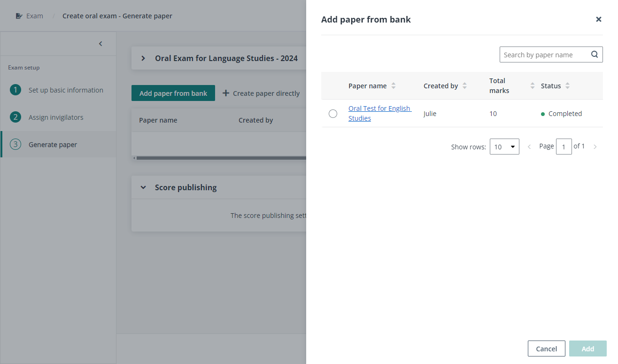This screenshot has width=618, height=364.
Task: Open the Show rows dropdown
Action: click(x=504, y=146)
